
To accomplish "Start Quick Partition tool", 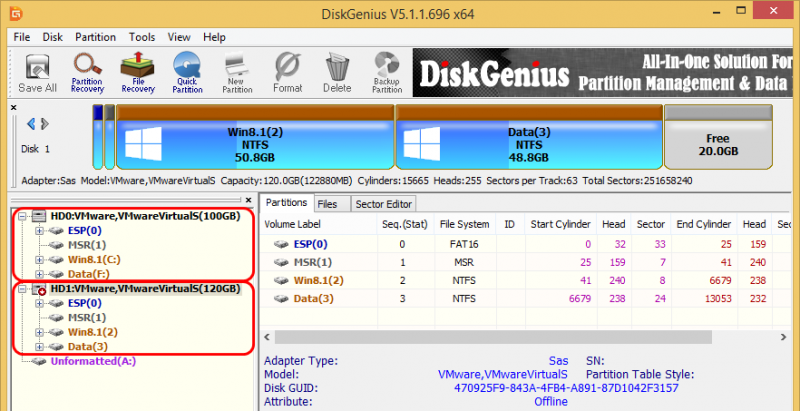I will tap(187, 73).
